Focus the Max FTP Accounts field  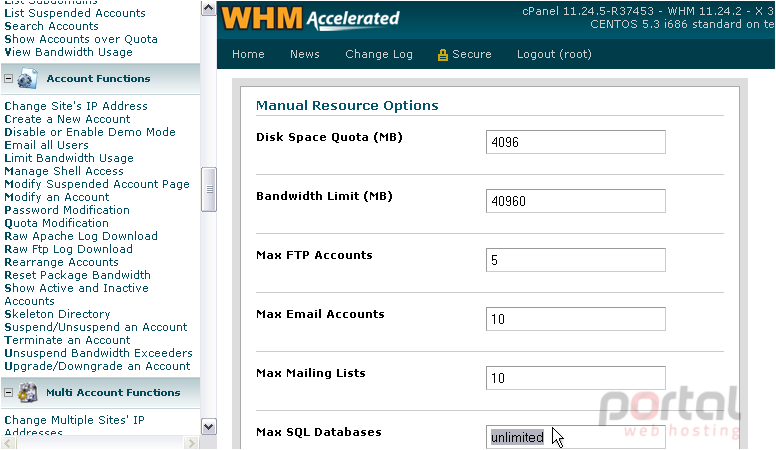point(576,260)
